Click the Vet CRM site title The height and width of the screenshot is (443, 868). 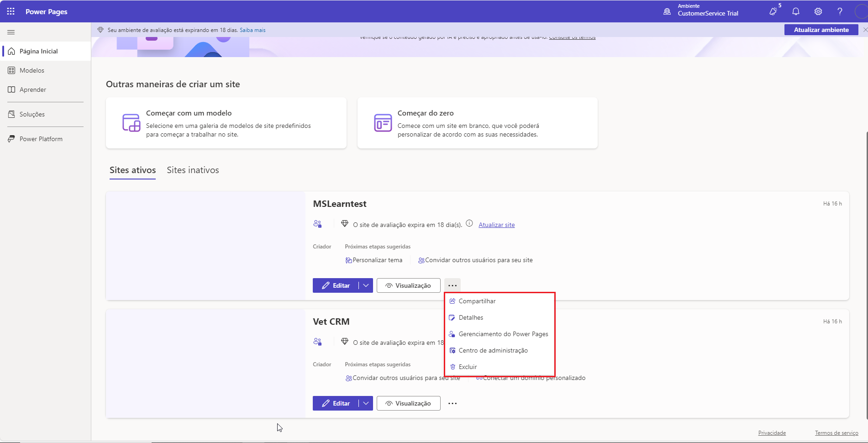click(x=331, y=322)
